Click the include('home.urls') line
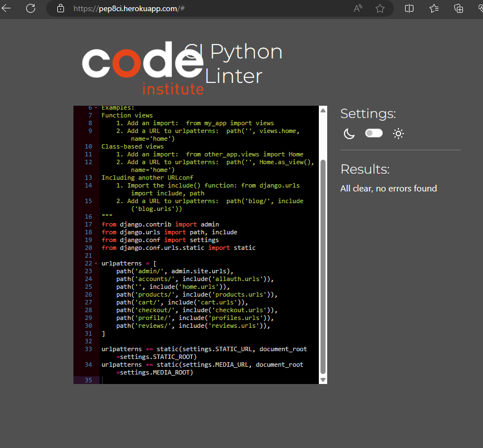This screenshot has width=483, height=448. tap(173, 287)
